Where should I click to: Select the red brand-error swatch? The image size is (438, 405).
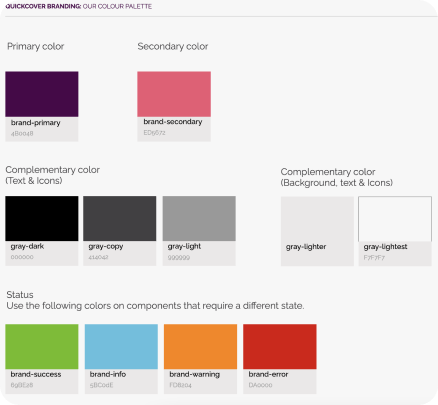pyautogui.click(x=280, y=347)
